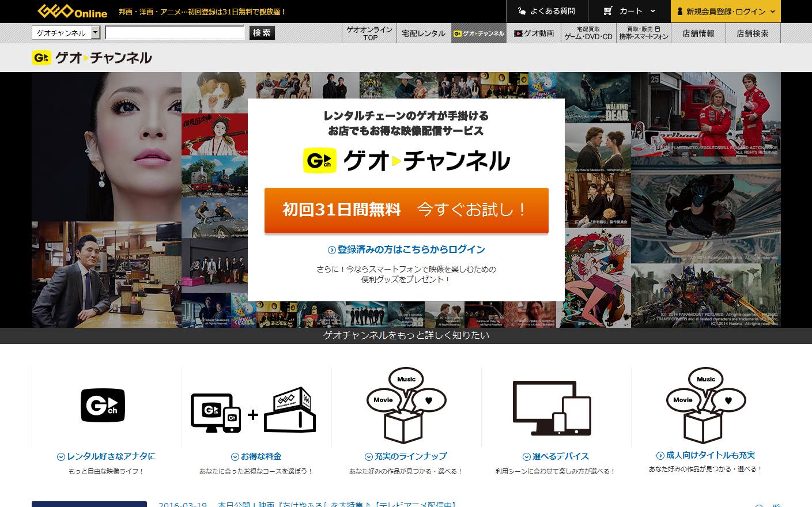Open 買取・販売 携帯・スマートフォン tab
The height and width of the screenshot is (507, 812).
(x=644, y=33)
